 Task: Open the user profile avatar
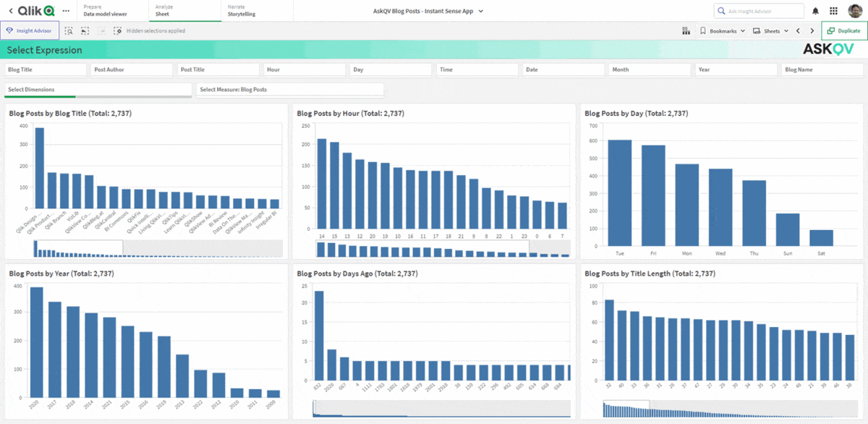click(854, 11)
